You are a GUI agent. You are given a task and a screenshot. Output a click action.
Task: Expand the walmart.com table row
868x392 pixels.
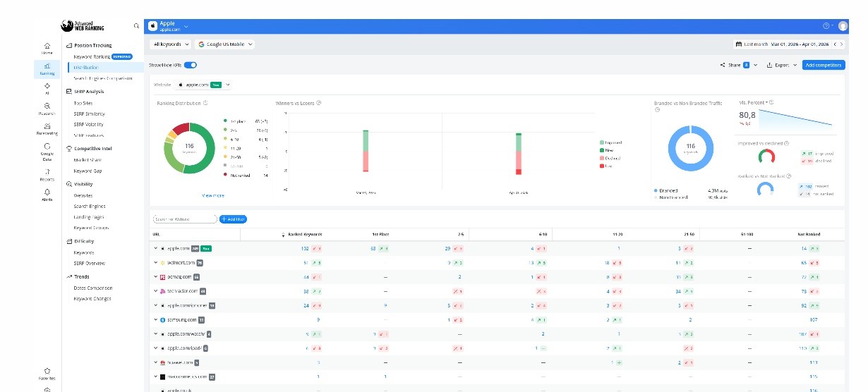(x=155, y=262)
